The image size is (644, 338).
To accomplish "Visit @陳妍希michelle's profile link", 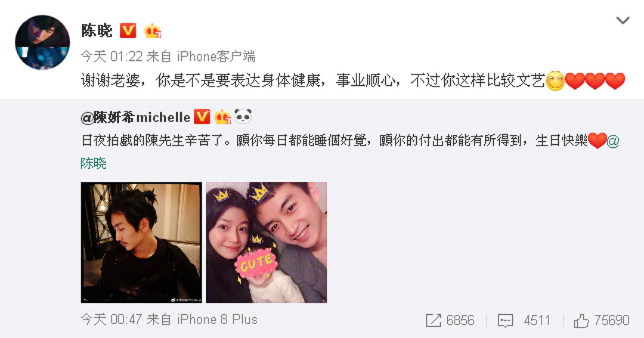I will click(135, 117).
